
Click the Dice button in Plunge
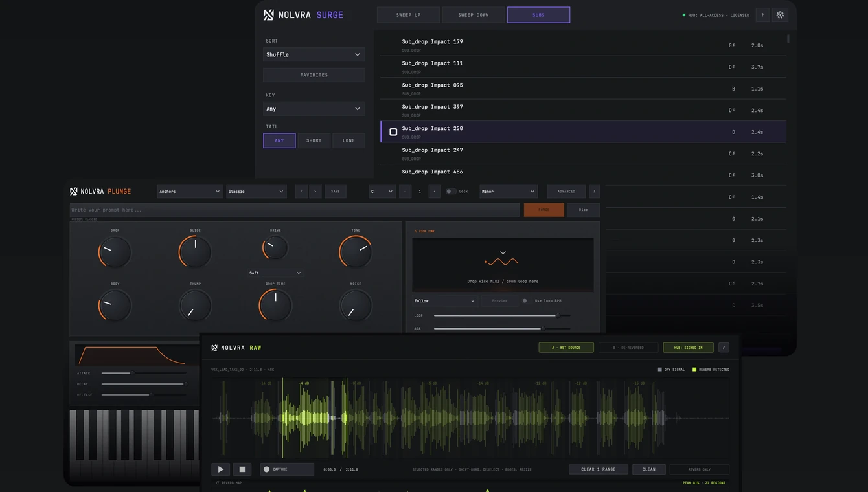pyautogui.click(x=583, y=210)
